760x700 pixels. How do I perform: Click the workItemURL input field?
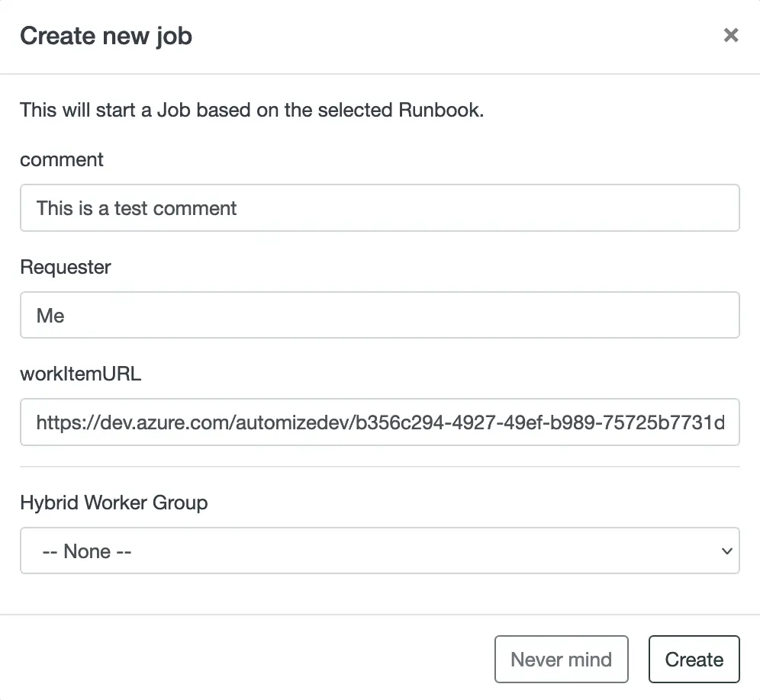click(379, 422)
